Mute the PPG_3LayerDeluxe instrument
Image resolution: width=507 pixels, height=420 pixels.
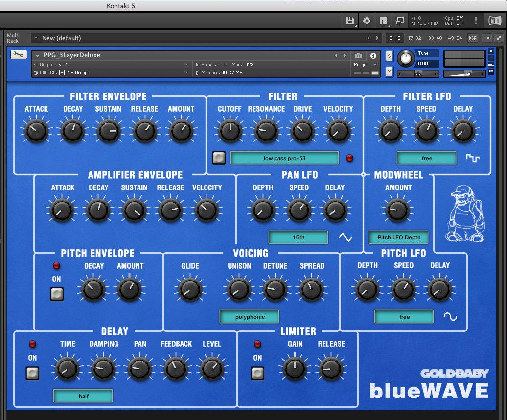(390, 71)
